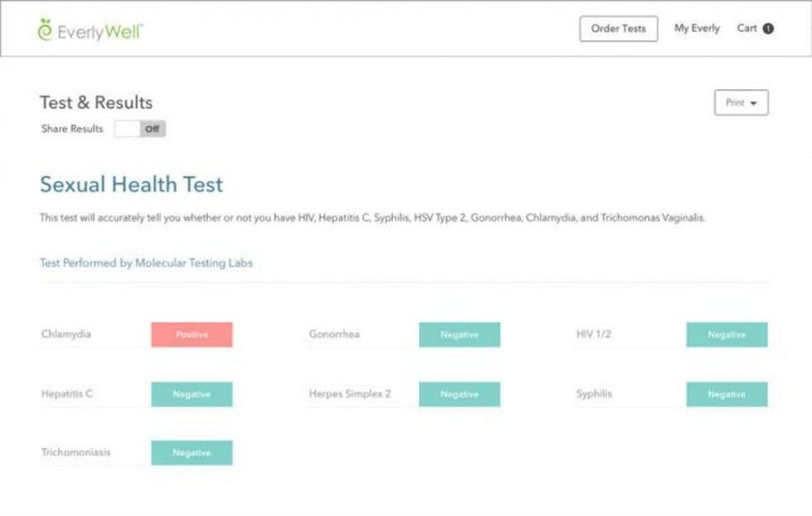
Task: Click the Test & Results heading
Action: pos(96,103)
